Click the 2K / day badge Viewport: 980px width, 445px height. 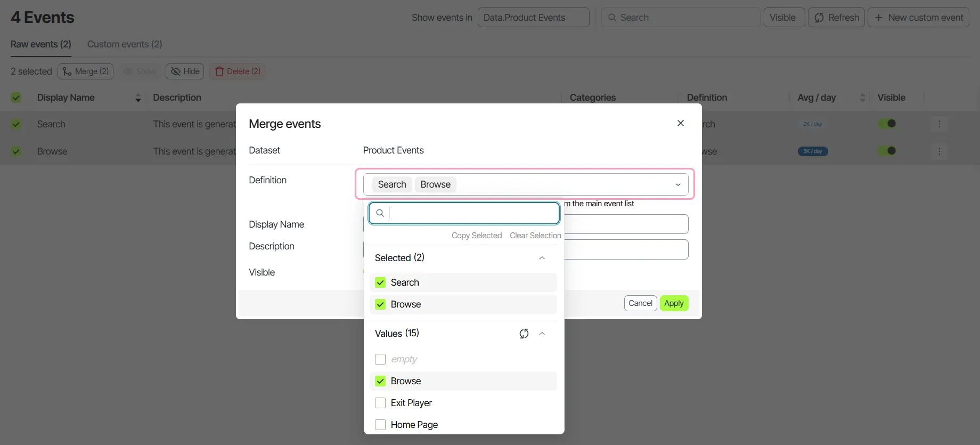click(x=813, y=124)
